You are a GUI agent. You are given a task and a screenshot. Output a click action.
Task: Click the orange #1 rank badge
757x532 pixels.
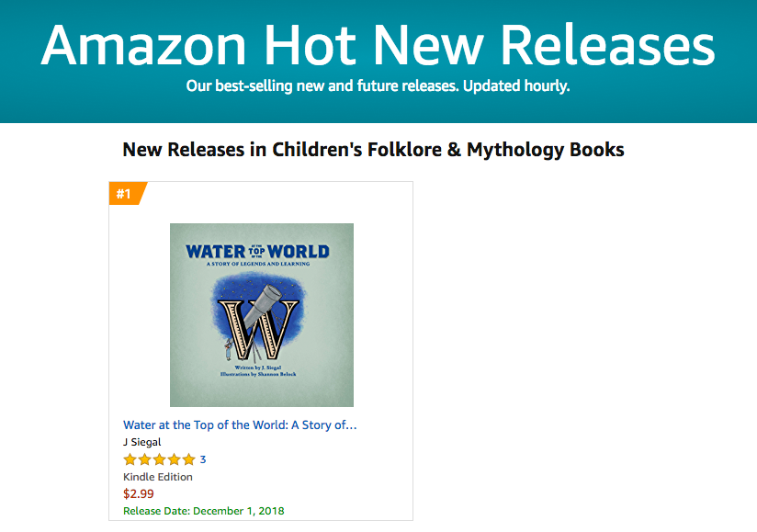click(x=124, y=193)
